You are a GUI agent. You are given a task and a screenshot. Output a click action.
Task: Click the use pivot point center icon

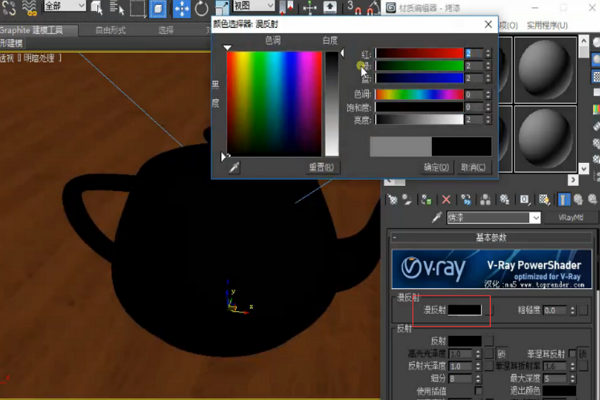coord(286,8)
